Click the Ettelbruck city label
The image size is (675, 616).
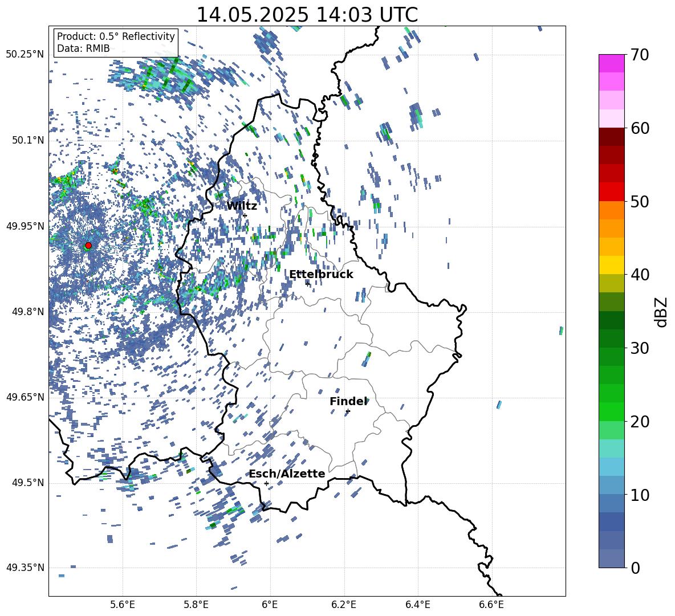click(321, 275)
